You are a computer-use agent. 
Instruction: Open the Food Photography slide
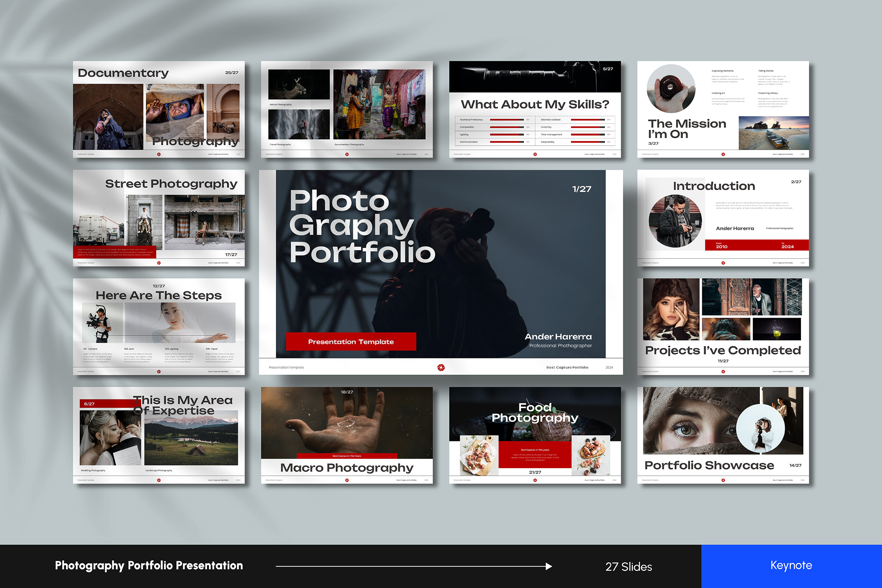pyautogui.click(x=535, y=435)
